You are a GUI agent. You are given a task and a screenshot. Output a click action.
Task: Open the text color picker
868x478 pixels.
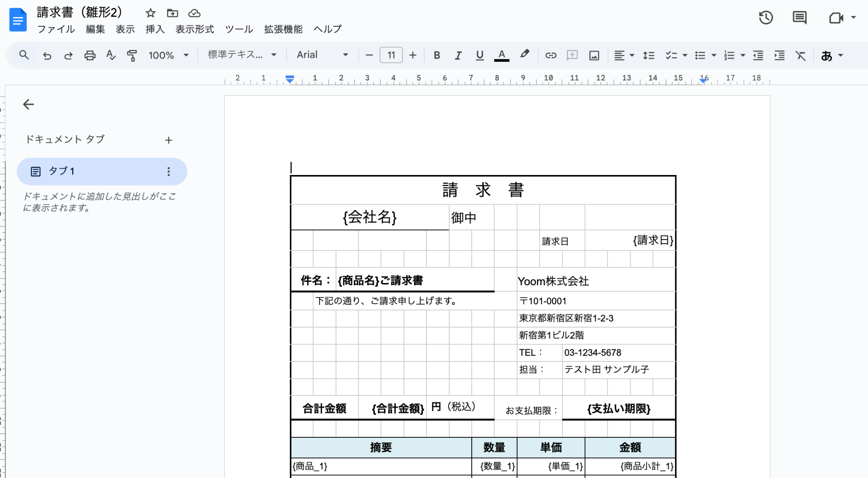click(x=502, y=55)
